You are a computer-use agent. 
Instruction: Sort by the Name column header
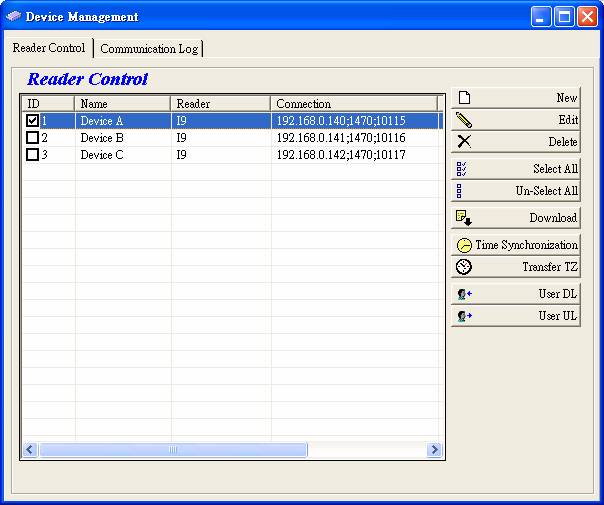122,104
